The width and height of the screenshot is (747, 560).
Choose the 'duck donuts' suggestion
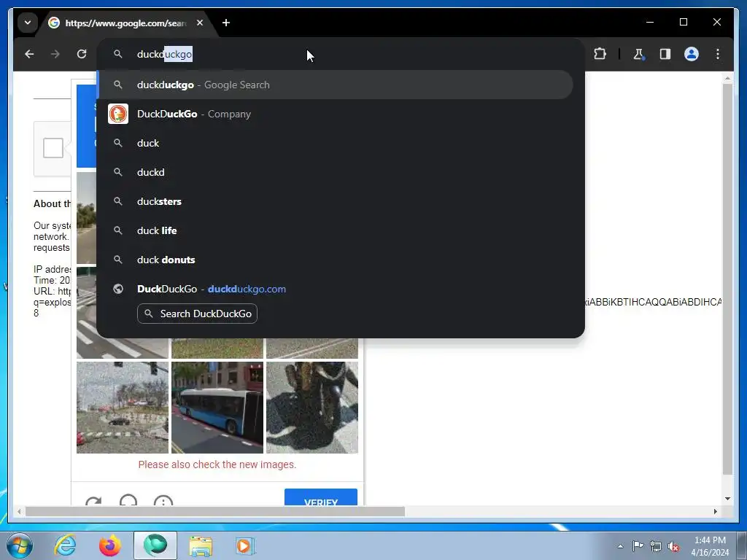335,260
